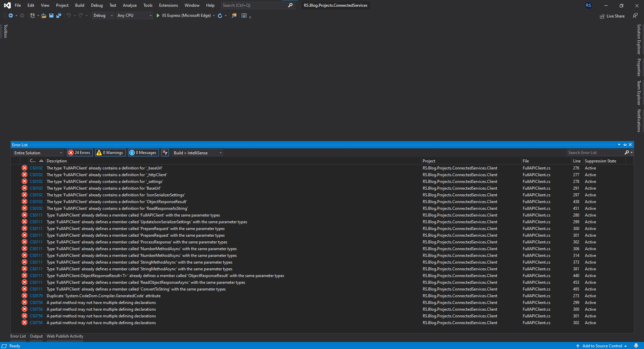Screen dimensions: 644x349
Task: Toggle the 0 Warnings filter
Action: coord(110,153)
